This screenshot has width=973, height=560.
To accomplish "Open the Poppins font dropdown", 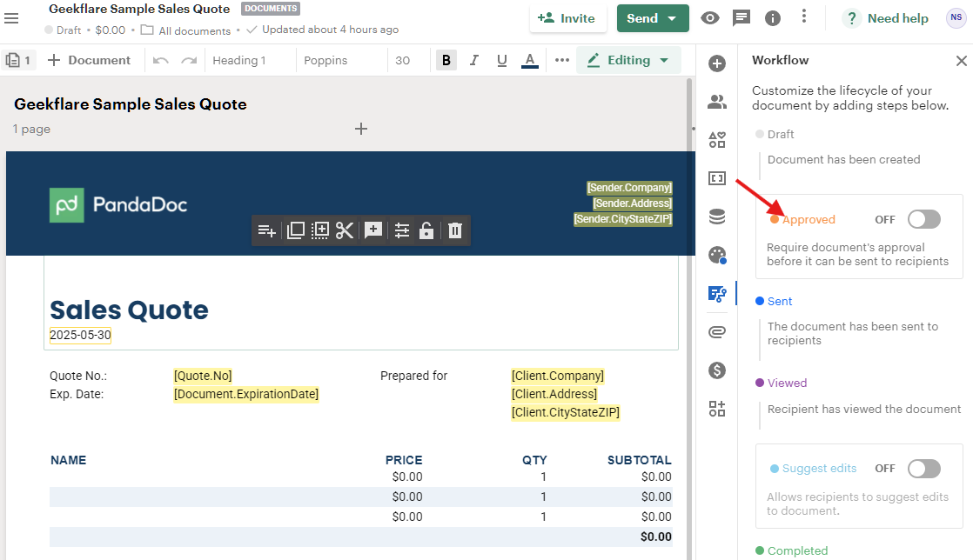I will pyautogui.click(x=325, y=60).
